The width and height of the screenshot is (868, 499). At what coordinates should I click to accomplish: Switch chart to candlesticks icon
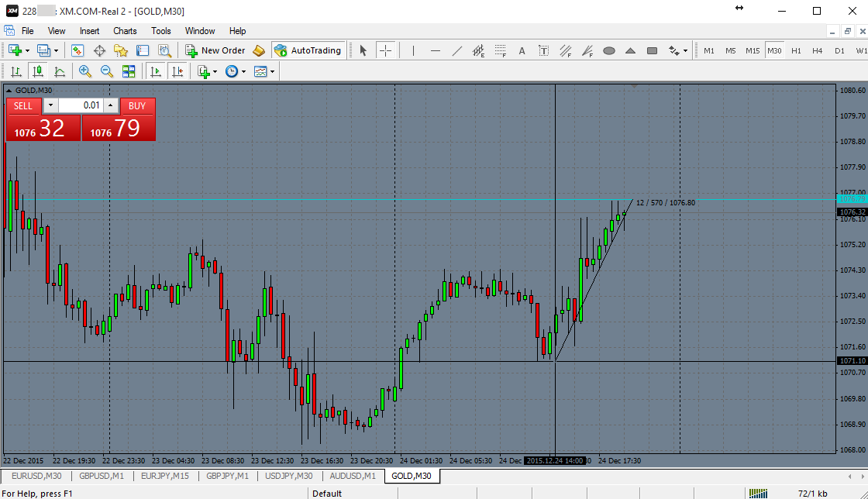click(38, 71)
